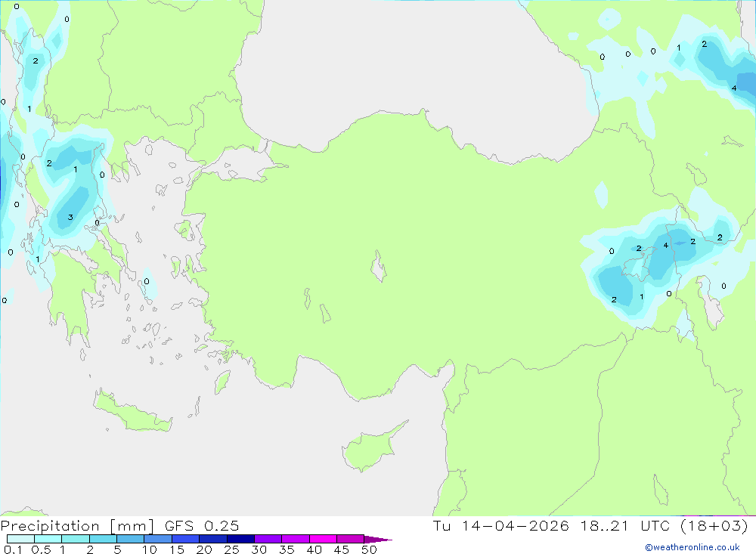Click the 'Precipitation [mm]' title text
The image size is (756, 554).
pyautogui.click(x=77, y=526)
